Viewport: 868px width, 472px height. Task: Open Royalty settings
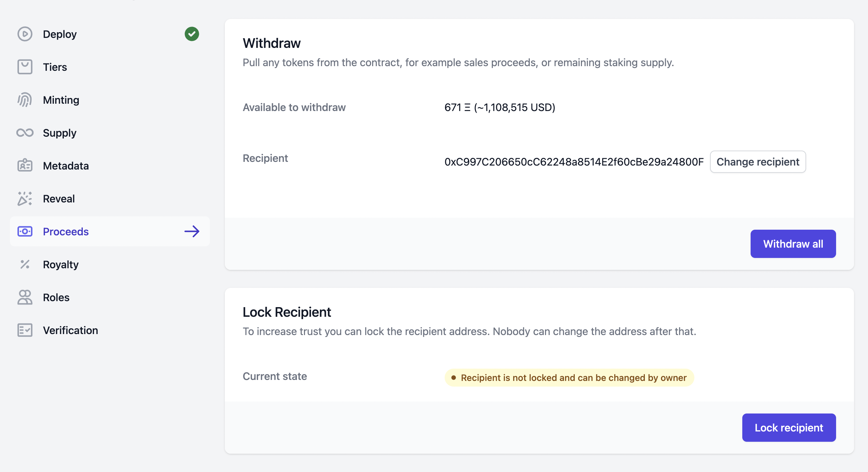(109, 264)
